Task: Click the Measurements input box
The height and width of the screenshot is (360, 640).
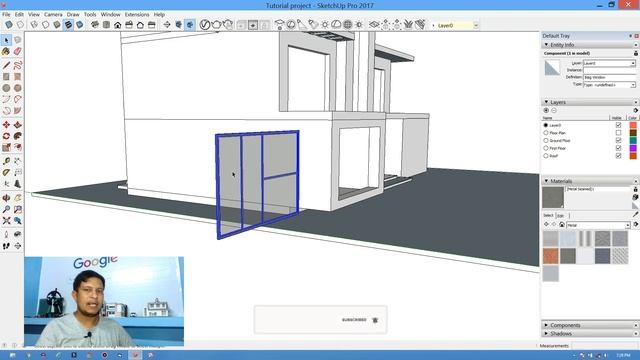Action: tap(605, 346)
